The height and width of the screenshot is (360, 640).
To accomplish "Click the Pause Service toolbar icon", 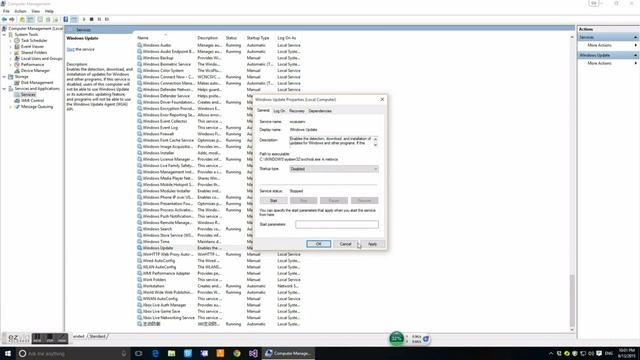I will point(99,19).
